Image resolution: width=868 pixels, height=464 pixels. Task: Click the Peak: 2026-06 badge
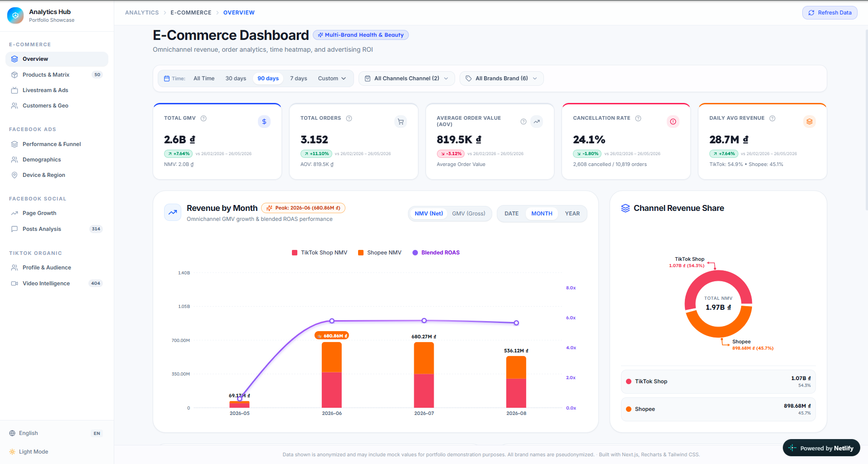[x=303, y=208]
